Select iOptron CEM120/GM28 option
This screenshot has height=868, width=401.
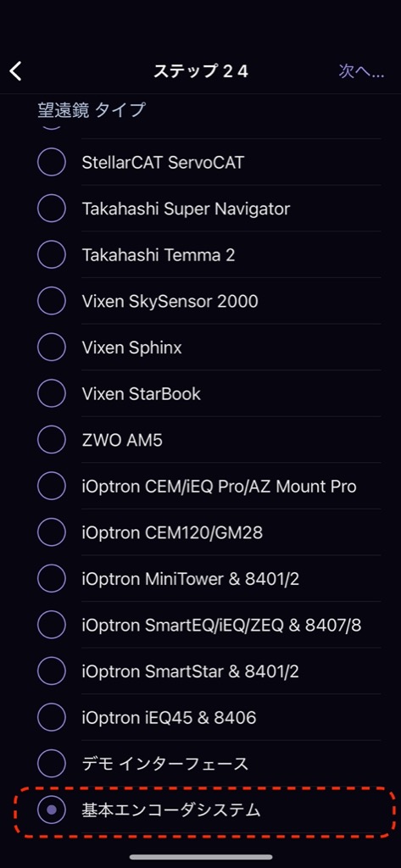pyautogui.click(x=52, y=532)
